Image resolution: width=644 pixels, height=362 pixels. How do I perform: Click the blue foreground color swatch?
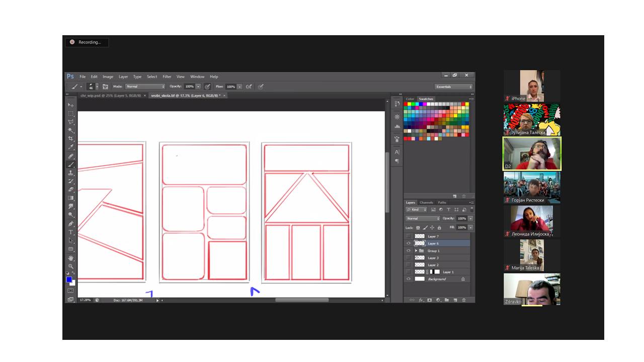69,280
